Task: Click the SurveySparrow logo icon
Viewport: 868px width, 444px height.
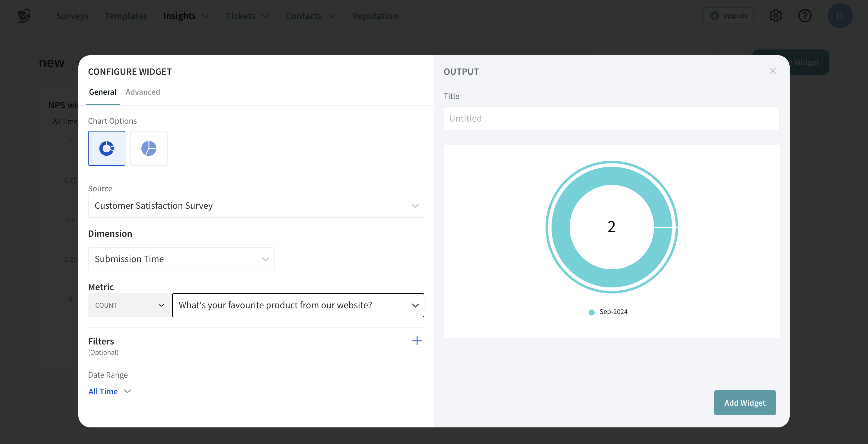Action: coord(24,16)
